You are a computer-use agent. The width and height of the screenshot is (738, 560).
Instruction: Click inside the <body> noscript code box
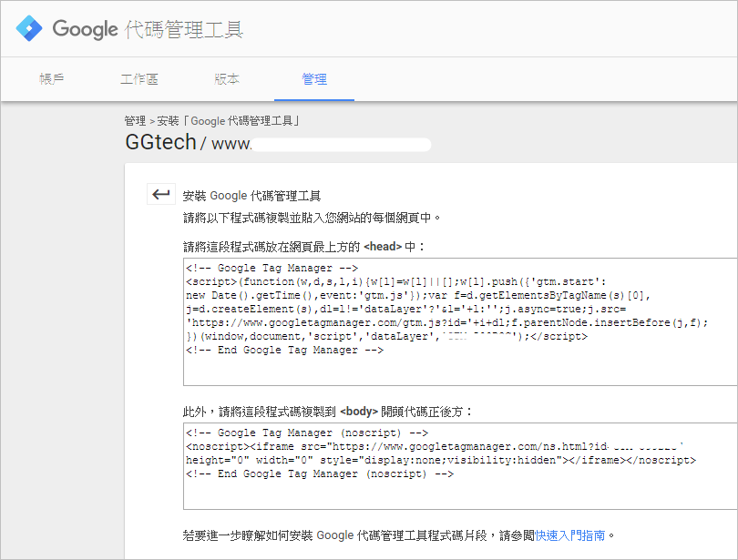tap(460, 466)
